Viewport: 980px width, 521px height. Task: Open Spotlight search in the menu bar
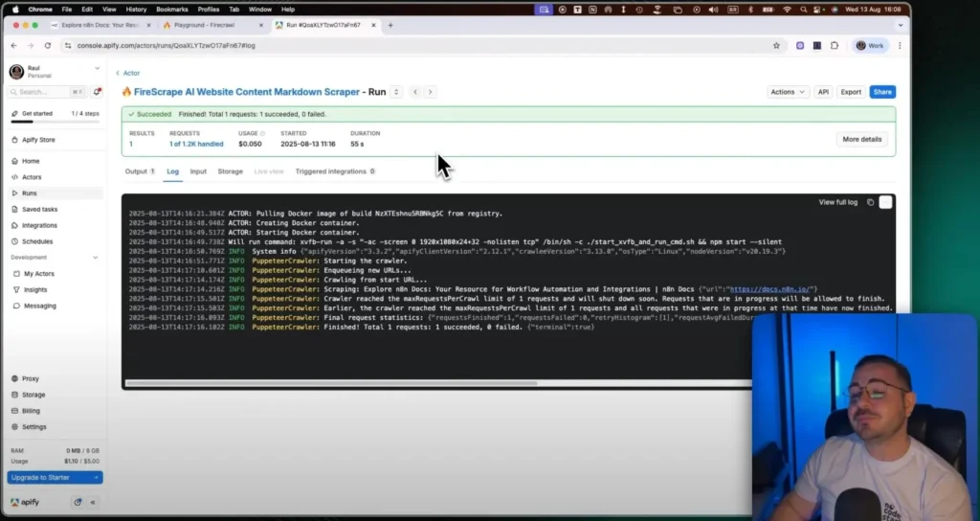click(803, 10)
